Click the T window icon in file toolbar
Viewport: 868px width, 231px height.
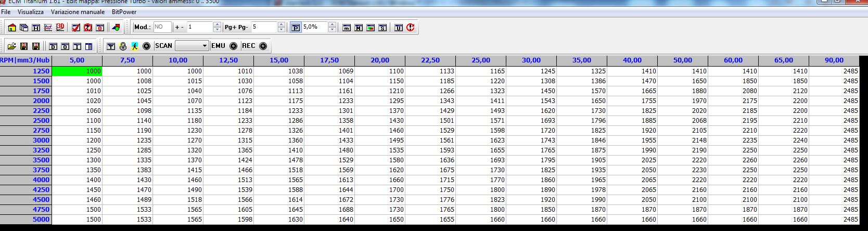[x=77, y=46]
